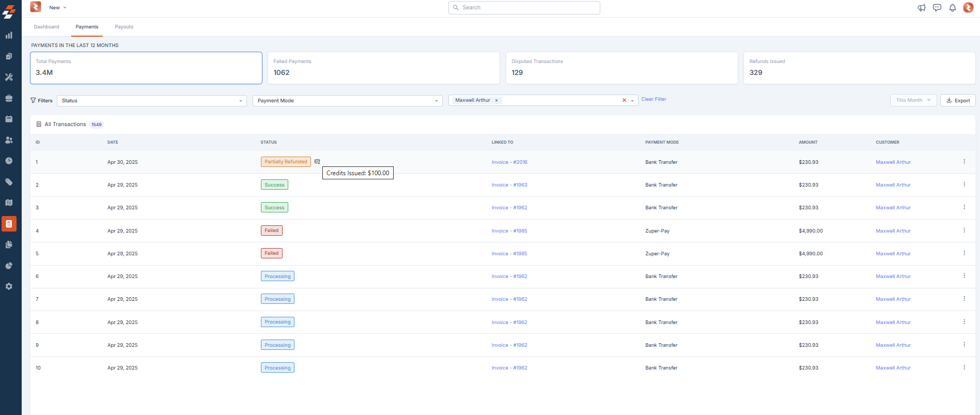Click the top Search field
This screenshot has width=980, height=415.
click(524, 8)
